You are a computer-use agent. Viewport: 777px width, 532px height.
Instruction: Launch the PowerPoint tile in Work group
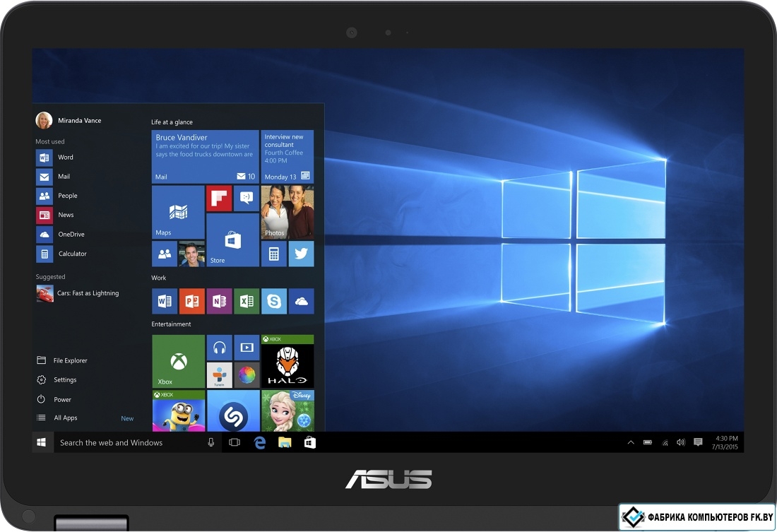click(x=191, y=302)
